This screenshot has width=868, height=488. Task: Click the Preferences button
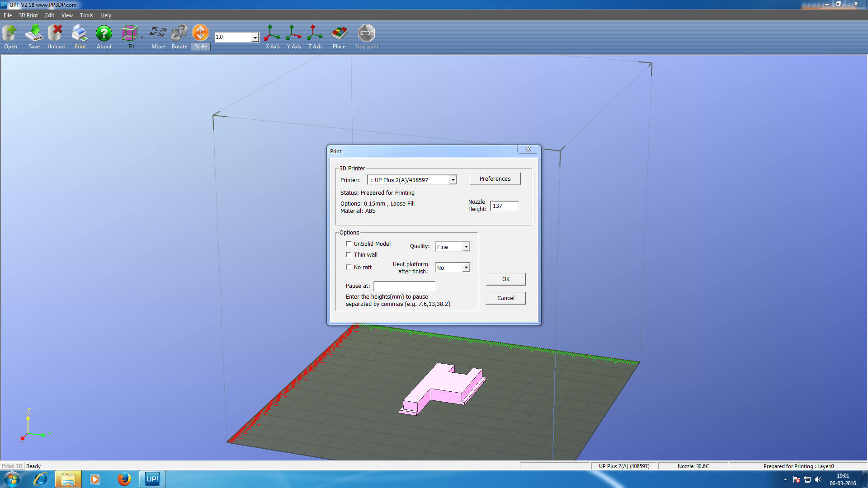(x=495, y=179)
